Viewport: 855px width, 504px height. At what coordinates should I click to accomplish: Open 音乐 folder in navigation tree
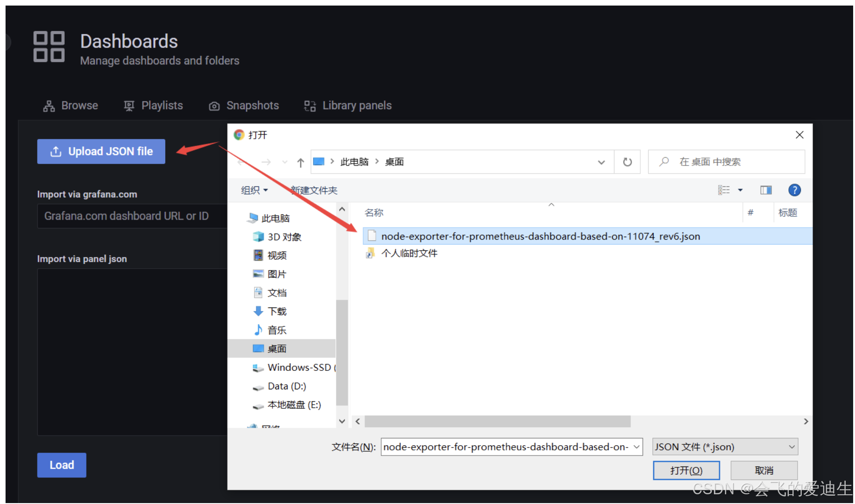(x=270, y=330)
